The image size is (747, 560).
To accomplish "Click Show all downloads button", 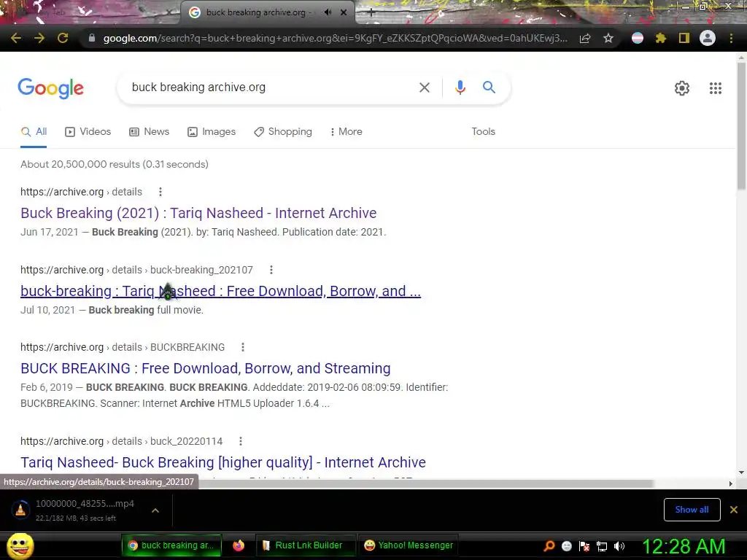I will (692, 510).
